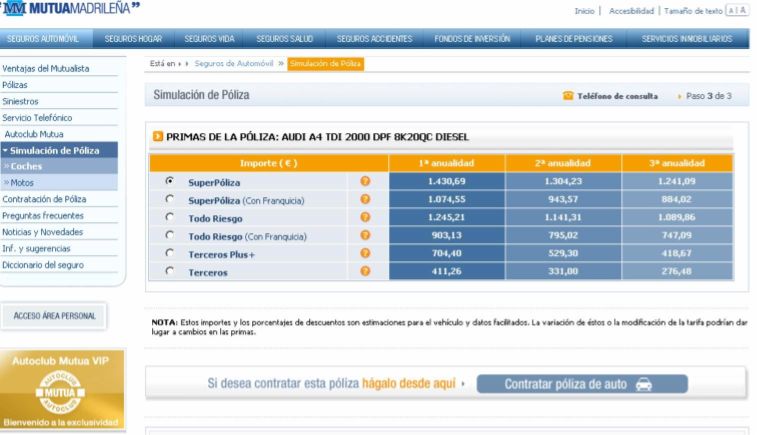Screen dimensions: 757x435
Task: Click the 704,40 price cell
Action: 447,253
